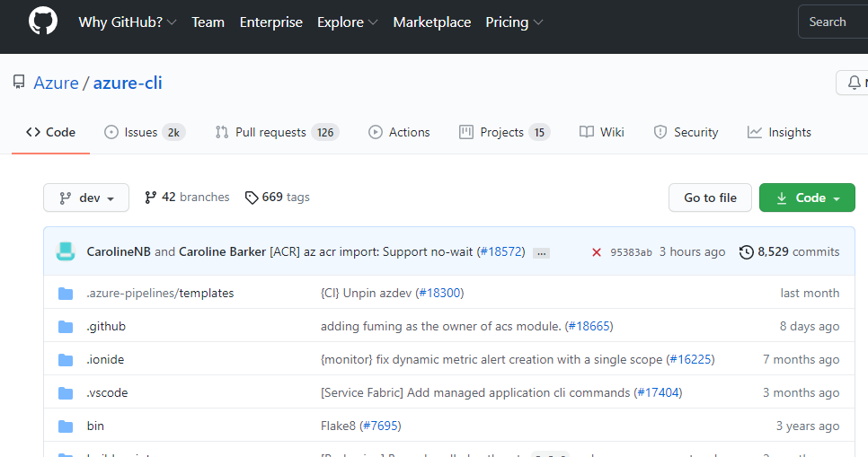Switch to the Issues tab
This screenshot has width=868, height=457.
(x=144, y=132)
